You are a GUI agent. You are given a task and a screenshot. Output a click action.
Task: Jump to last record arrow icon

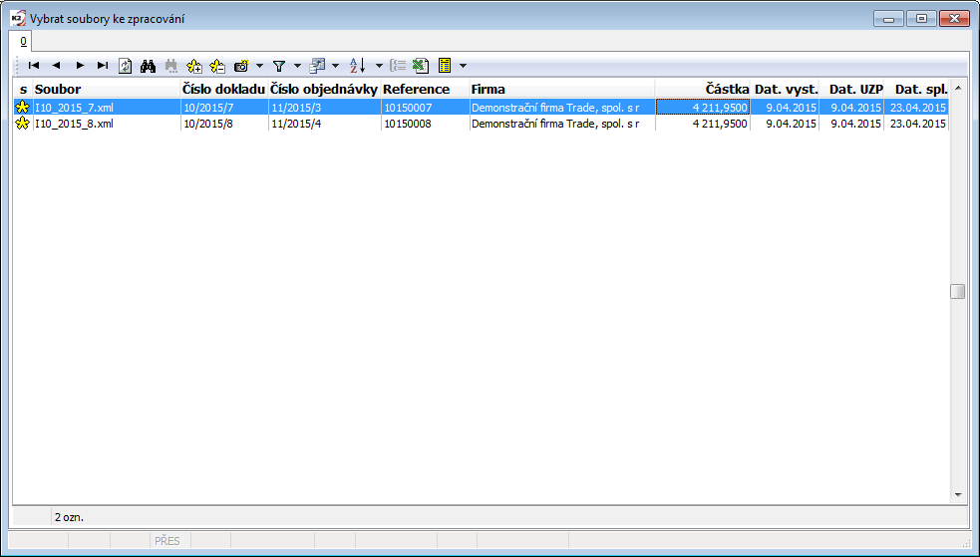[x=103, y=66]
